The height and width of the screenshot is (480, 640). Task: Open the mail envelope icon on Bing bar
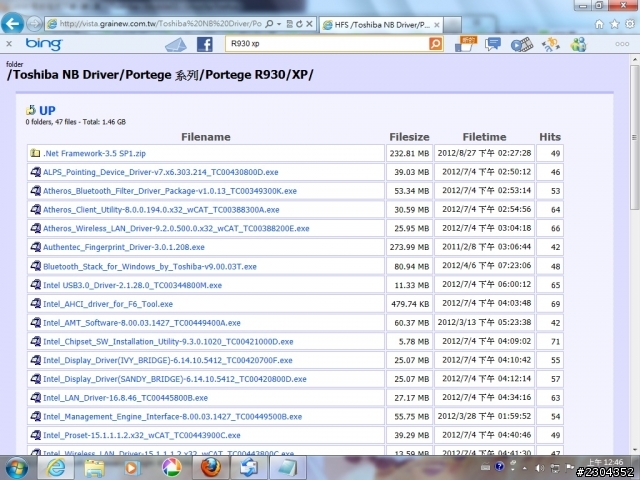(176, 44)
